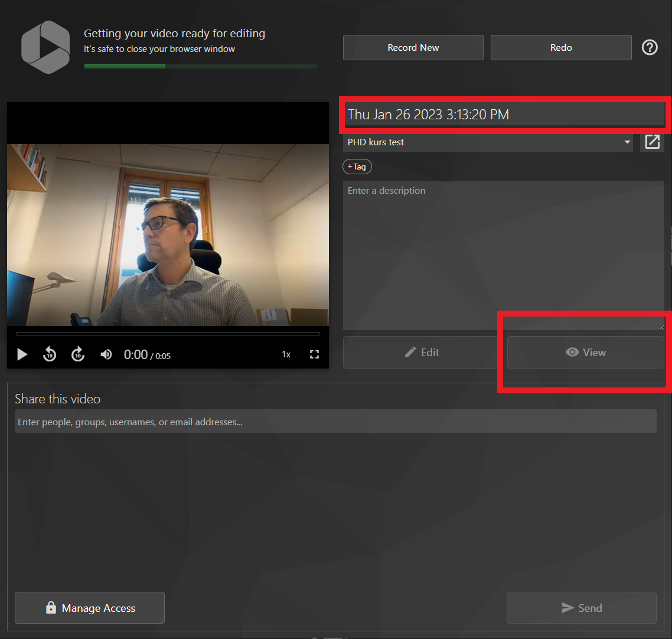Click View button with eye icon
The image size is (672, 639).
coord(585,353)
